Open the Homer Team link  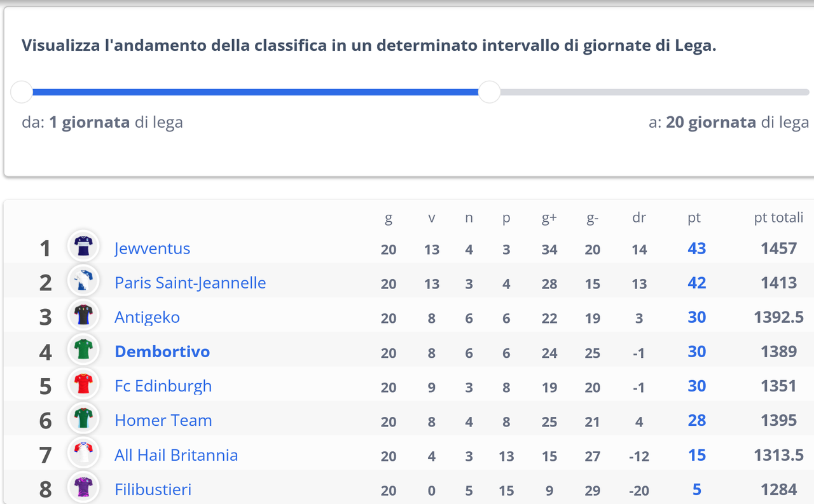click(163, 420)
